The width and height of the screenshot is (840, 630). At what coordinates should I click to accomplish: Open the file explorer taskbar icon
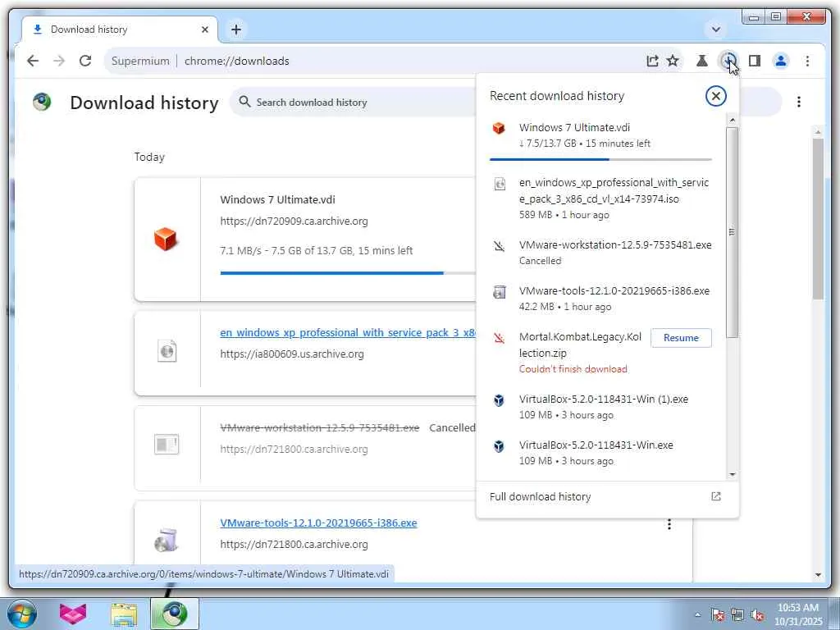pyautogui.click(x=124, y=614)
